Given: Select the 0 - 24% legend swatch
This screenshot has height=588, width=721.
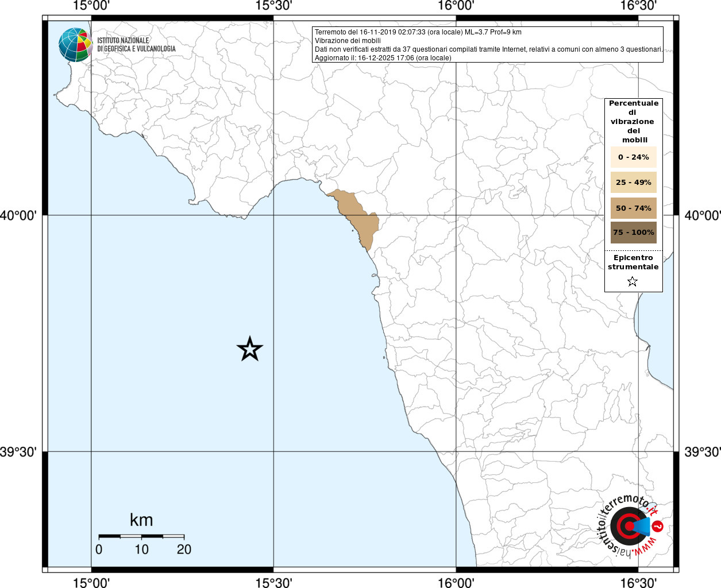Looking at the screenshot, I should [634, 157].
